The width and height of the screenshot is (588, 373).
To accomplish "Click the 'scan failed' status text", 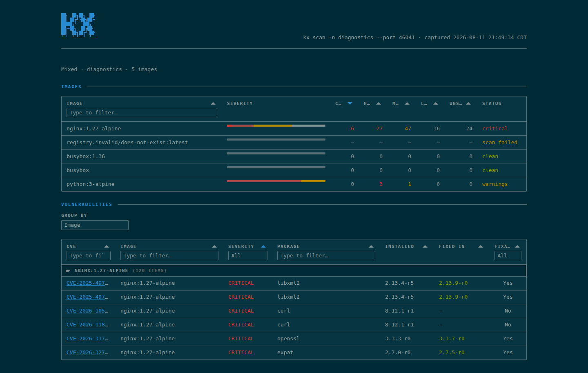I will point(500,143).
